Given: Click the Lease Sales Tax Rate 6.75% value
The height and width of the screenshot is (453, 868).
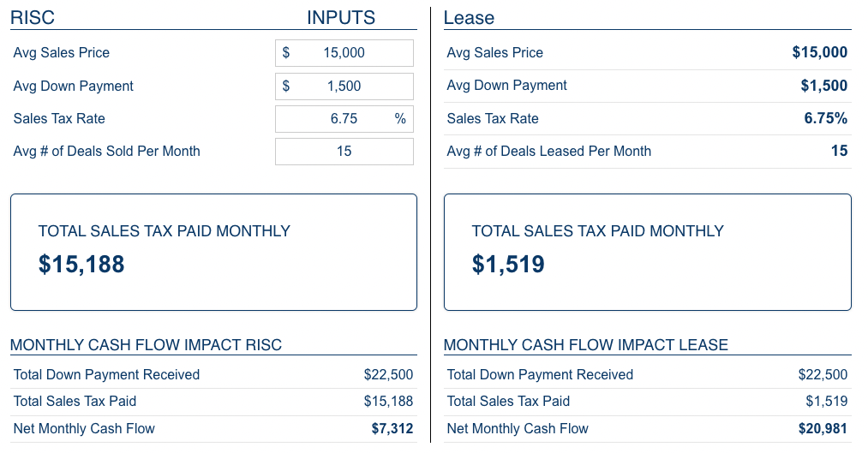Looking at the screenshot, I should tap(825, 118).
